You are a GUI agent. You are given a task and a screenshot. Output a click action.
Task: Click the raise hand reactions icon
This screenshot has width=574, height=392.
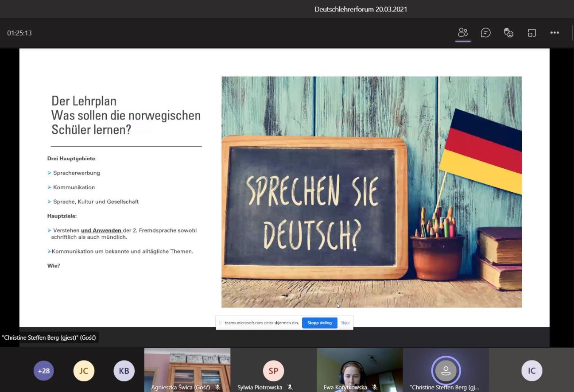point(509,33)
